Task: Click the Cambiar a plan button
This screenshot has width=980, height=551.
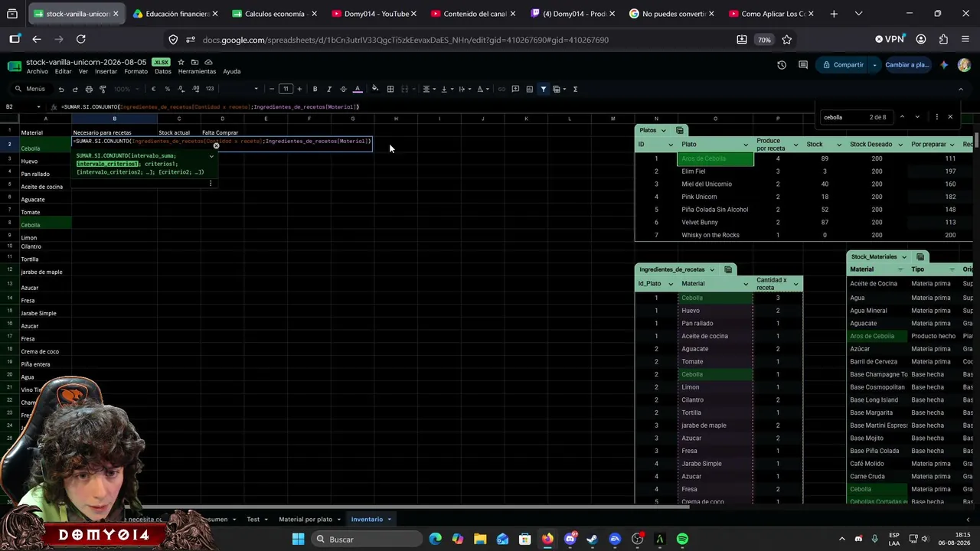Action: click(x=906, y=65)
